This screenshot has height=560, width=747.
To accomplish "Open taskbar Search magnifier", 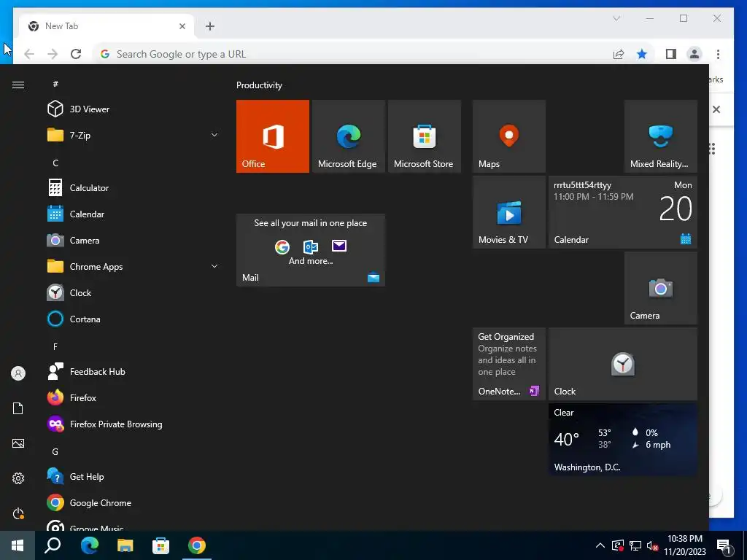I will (53, 545).
